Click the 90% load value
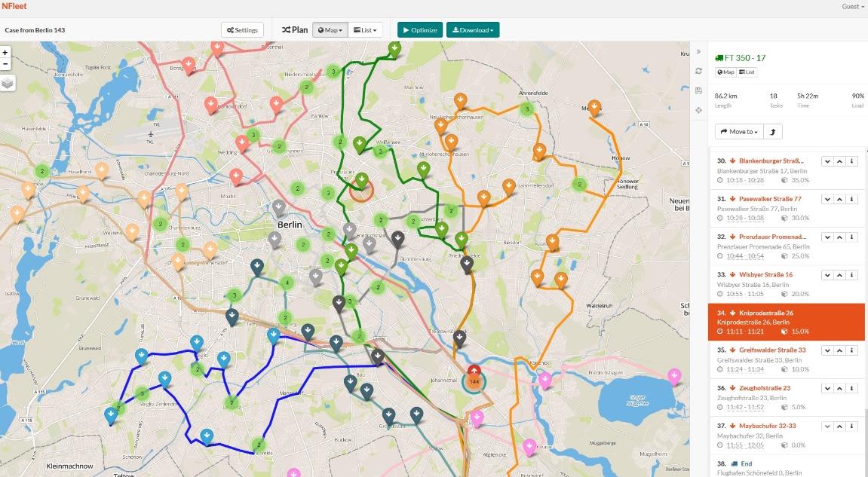 [858, 96]
